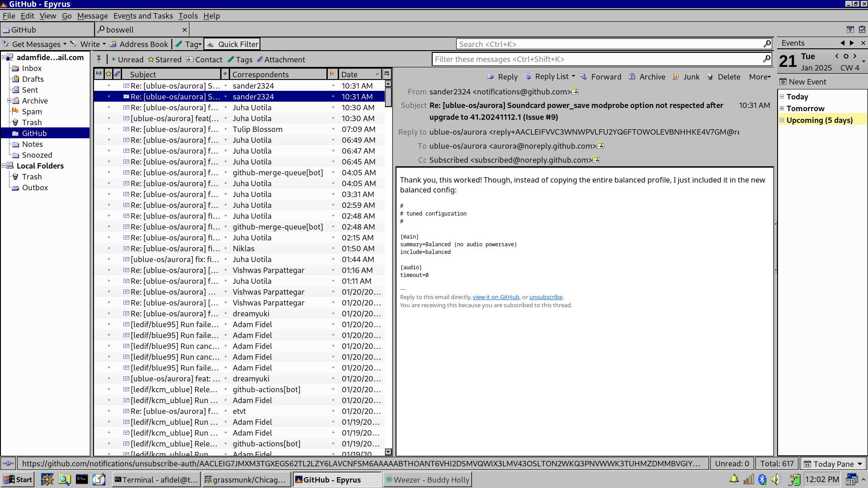Collapse the Local Folders tree
The height and width of the screenshot is (488, 868).
[x=4, y=165]
